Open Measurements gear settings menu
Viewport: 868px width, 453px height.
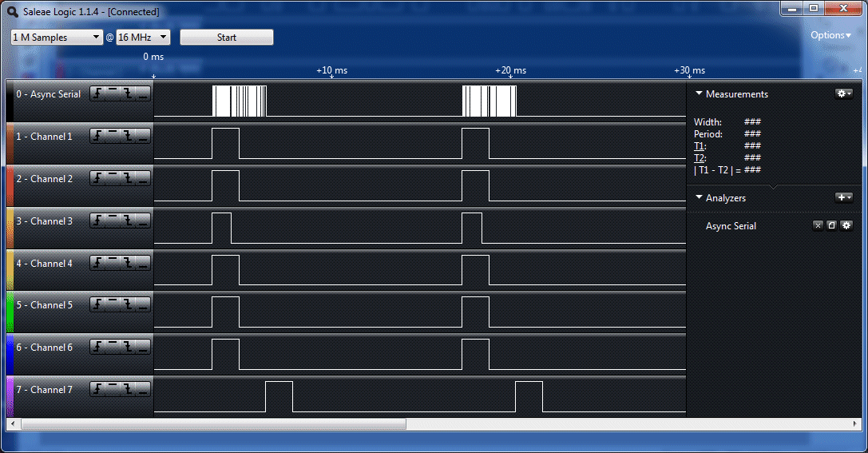[843, 94]
